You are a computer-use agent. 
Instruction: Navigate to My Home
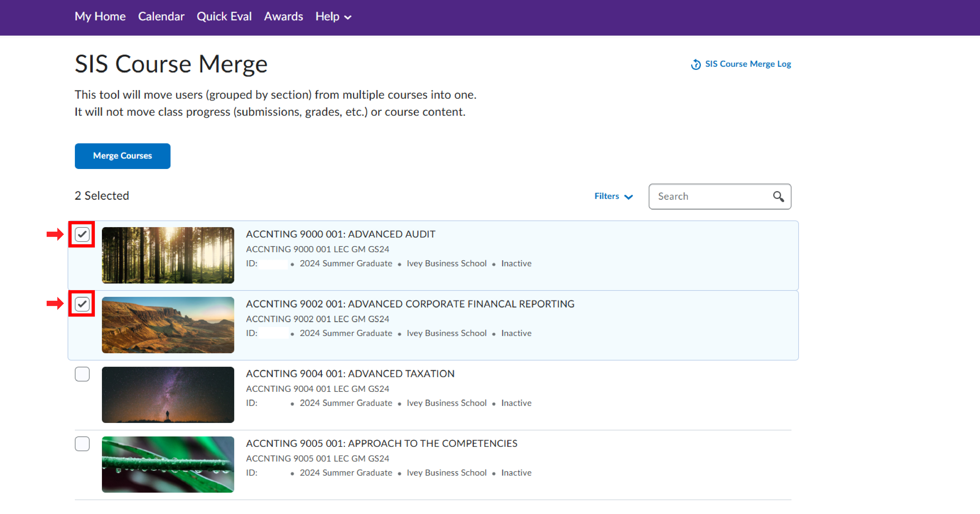(100, 16)
